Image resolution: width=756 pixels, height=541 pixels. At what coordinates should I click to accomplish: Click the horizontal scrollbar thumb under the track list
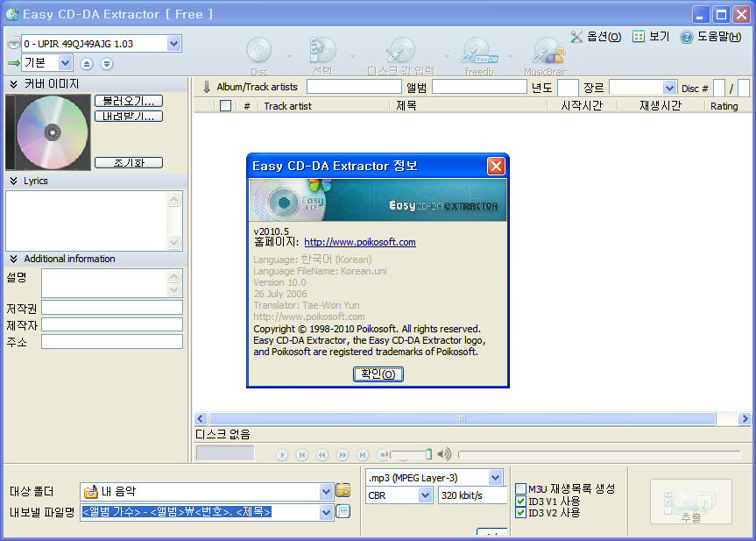pos(463,418)
